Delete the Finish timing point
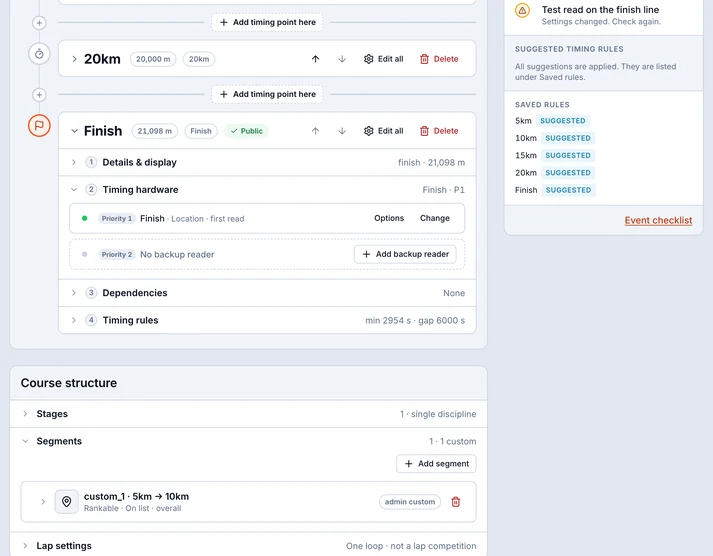 click(x=439, y=131)
